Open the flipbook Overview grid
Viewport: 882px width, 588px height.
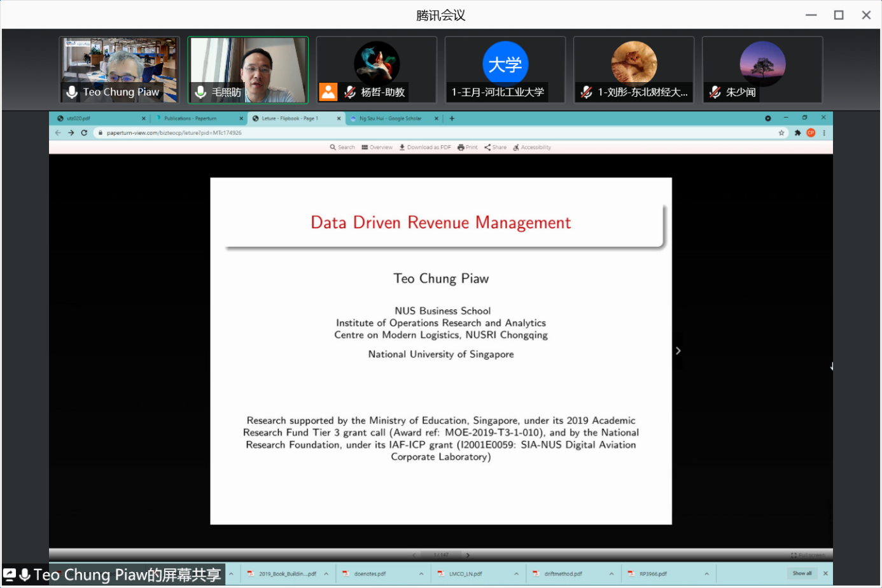pyautogui.click(x=377, y=147)
